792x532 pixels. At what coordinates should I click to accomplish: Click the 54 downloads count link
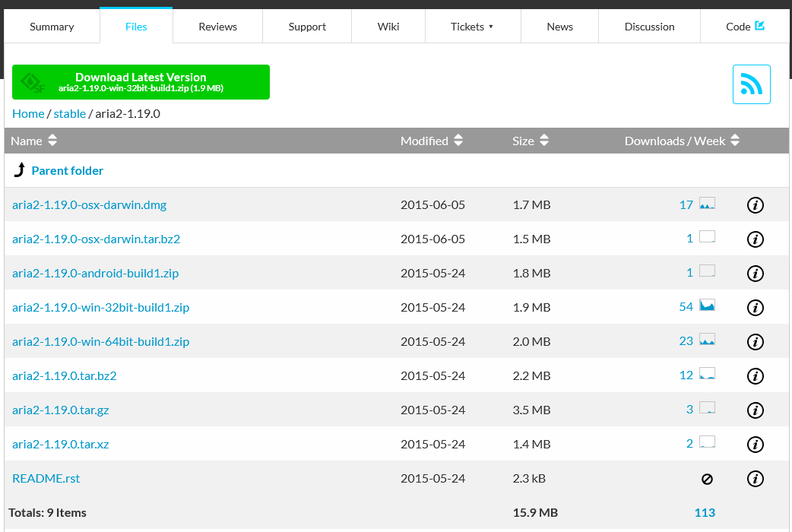[686, 307]
